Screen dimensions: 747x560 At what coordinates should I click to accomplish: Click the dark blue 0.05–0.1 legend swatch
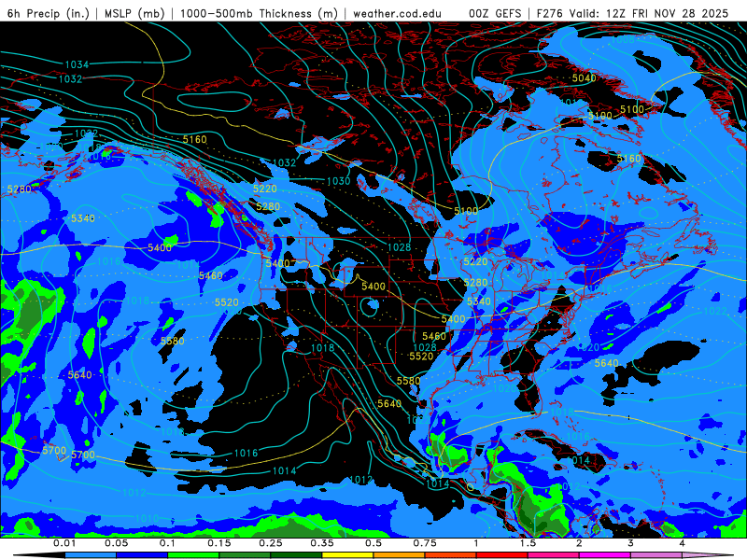[142, 555]
